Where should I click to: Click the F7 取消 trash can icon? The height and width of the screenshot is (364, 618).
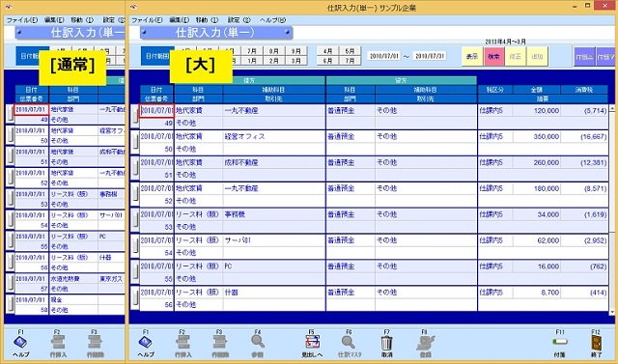click(387, 342)
